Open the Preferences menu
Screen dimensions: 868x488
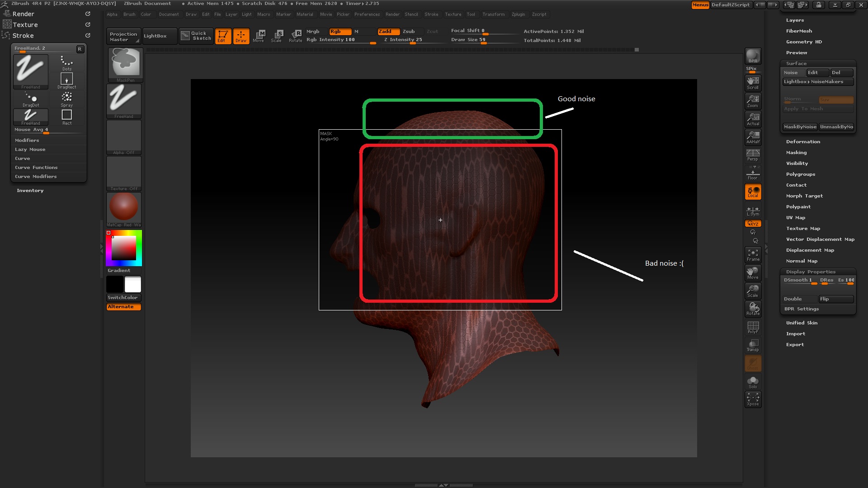pos(367,14)
